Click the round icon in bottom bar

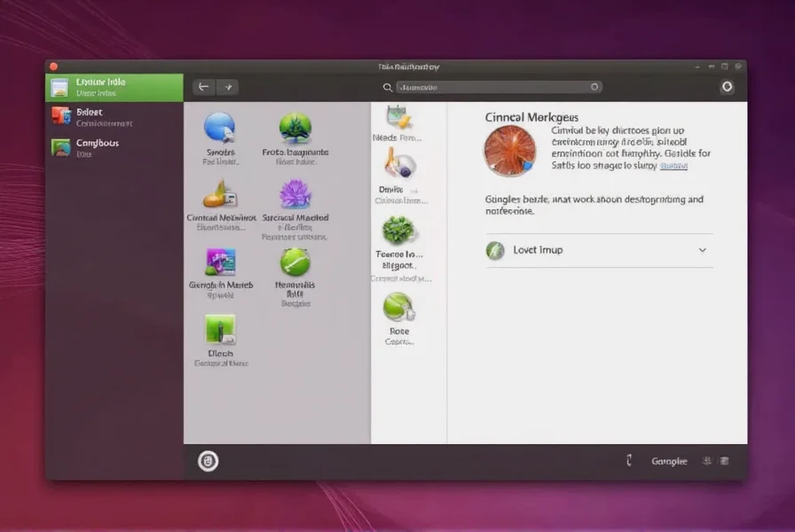click(x=208, y=460)
